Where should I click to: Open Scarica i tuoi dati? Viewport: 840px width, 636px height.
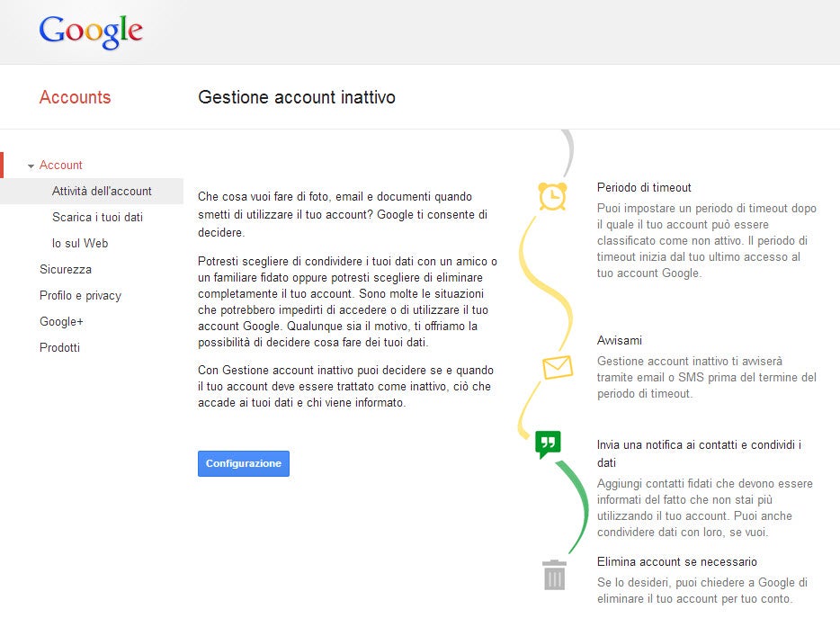(x=97, y=217)
